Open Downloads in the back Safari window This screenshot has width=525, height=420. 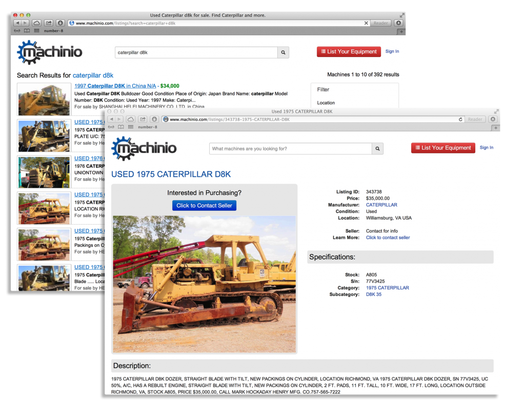398,23
